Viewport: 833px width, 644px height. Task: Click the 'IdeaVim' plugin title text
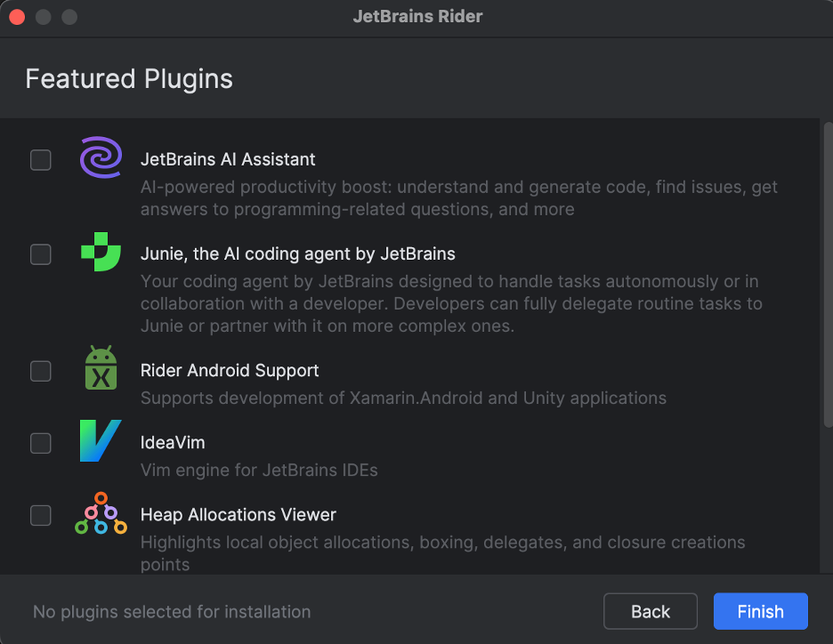tap(173, 443)
